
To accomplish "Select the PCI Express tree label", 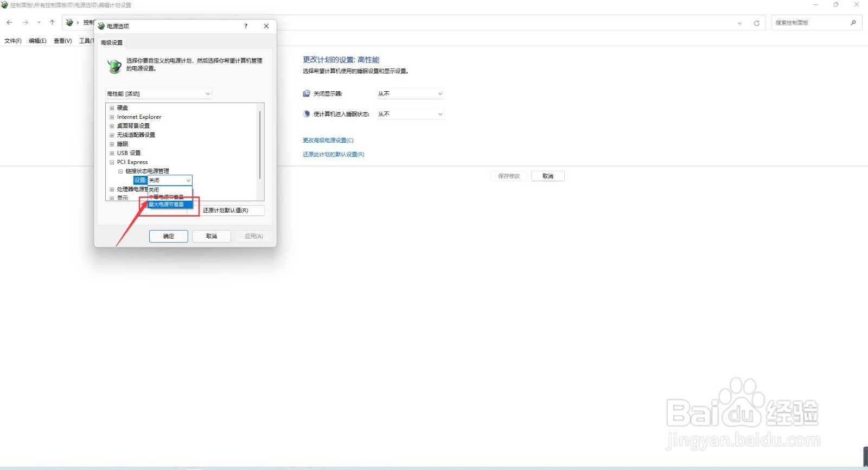I will click(132, 162).
